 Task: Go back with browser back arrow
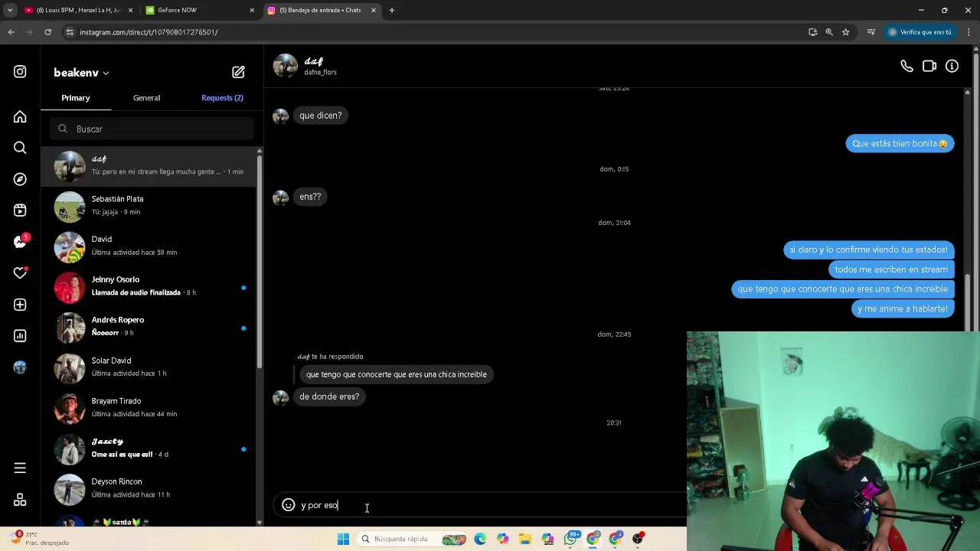tap(11, 32)
